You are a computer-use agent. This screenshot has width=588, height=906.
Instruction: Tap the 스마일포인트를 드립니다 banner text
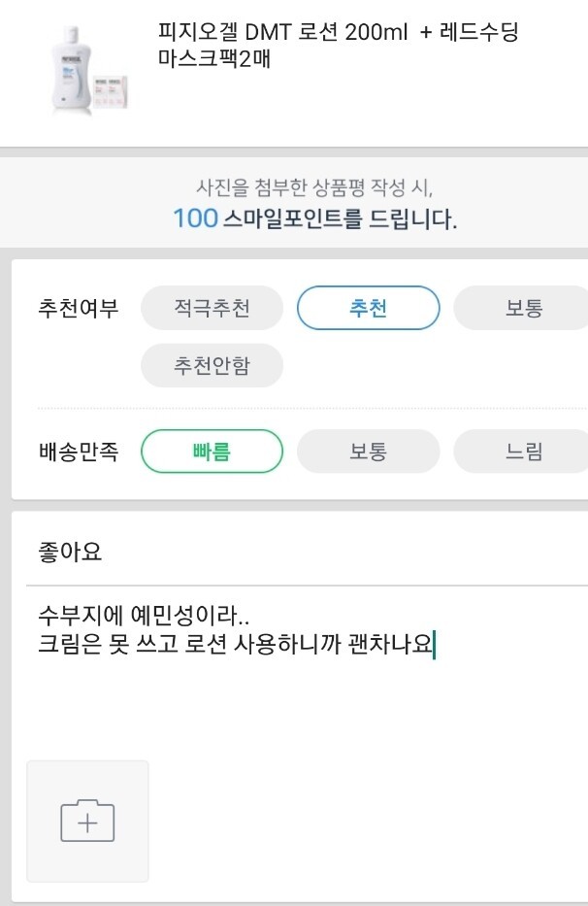click(341, 219)
